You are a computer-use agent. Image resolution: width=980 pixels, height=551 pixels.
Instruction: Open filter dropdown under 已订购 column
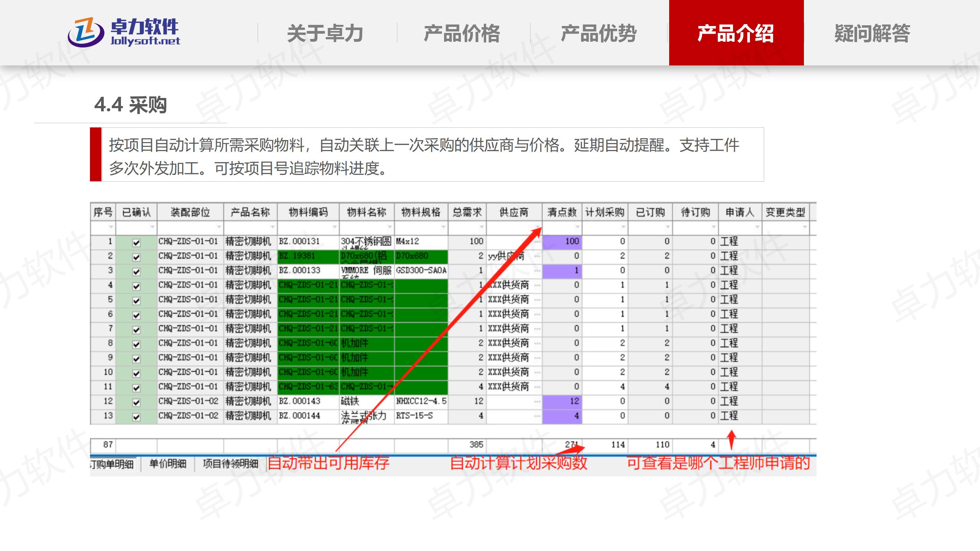point(668,227)
